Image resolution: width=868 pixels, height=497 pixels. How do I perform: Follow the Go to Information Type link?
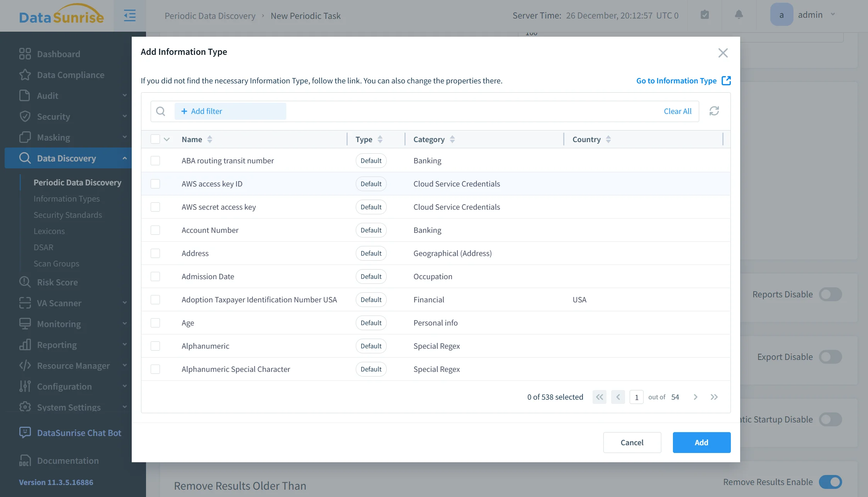click(676, 80)
